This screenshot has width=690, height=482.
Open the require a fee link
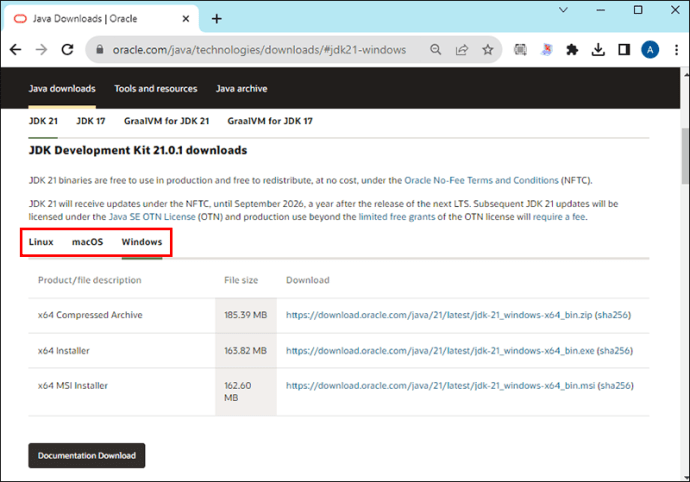click(x=559, y=217)
